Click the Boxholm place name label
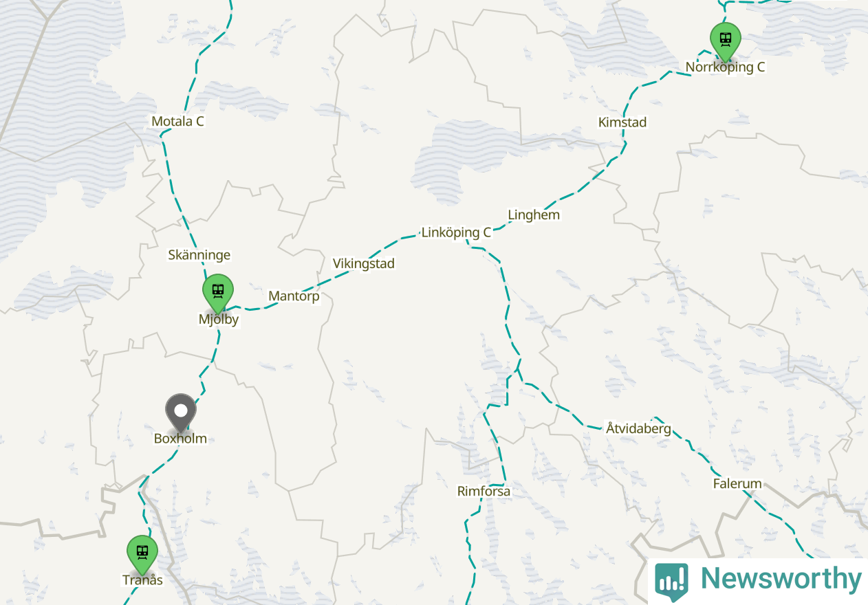Viewport: 868px width, 605px height. pyautogui.click(x=180, y=438)
